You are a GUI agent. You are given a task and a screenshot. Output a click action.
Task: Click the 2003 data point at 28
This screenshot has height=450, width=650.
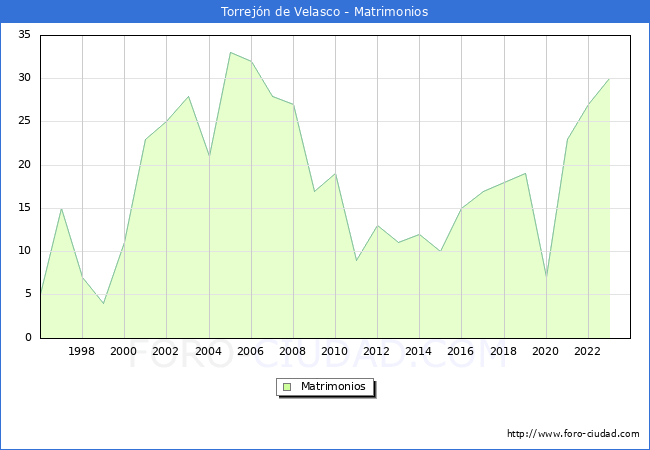(x=188, y=96)
